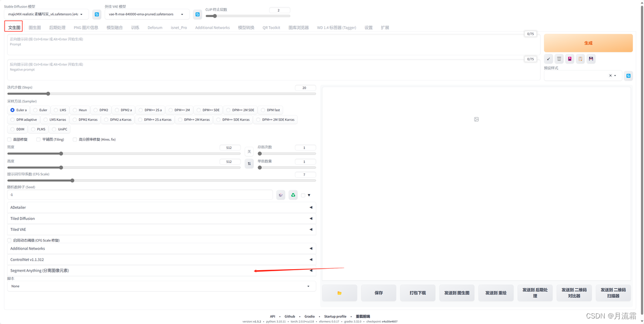
Task: Expand the Tiled Diffusion section
Action: (x=162, y=218)
